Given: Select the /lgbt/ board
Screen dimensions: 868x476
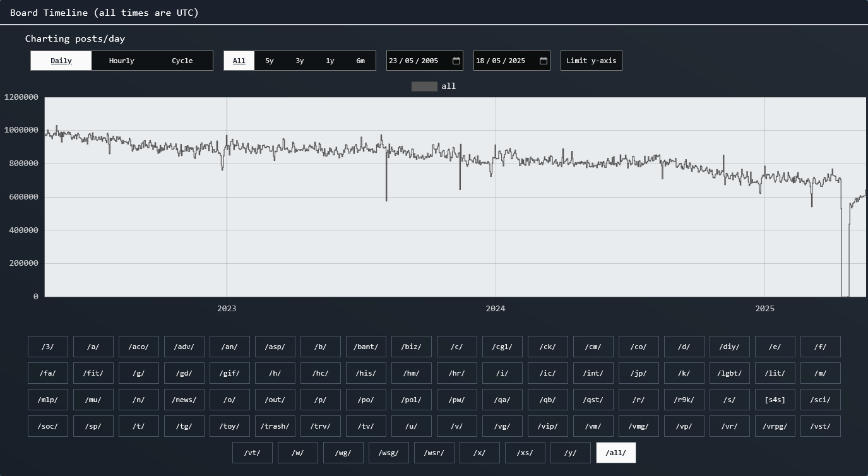Looking at the screenshot, I should click(730, 373).
